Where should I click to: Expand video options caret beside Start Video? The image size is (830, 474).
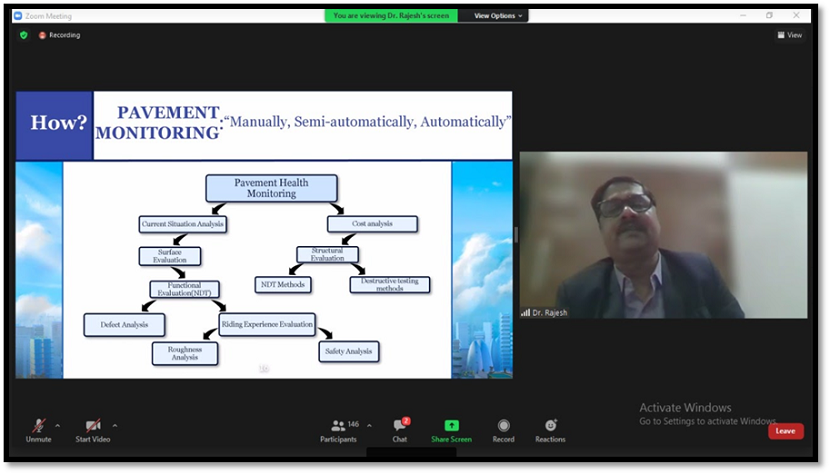click(115, 425)
